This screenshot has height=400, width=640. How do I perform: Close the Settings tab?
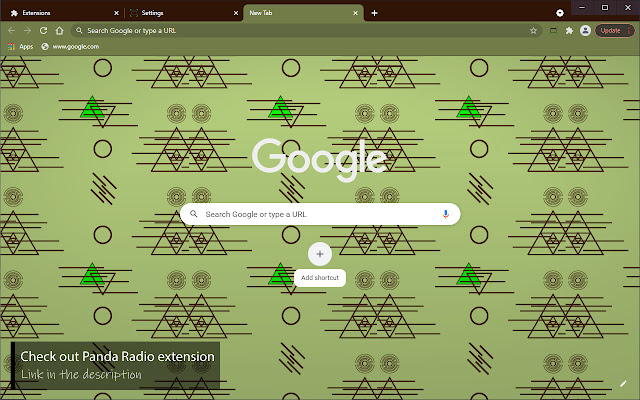(236, 13)
